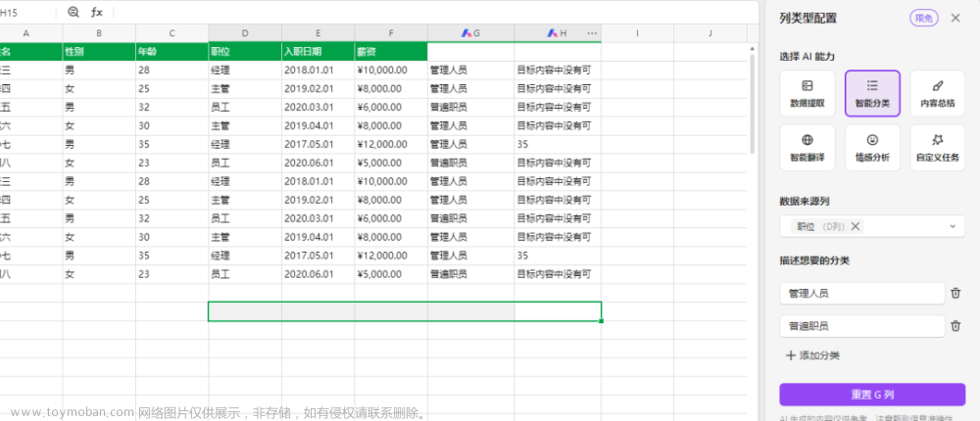Select the first ¥5,000.00 salary cell

tap(391, 164)
